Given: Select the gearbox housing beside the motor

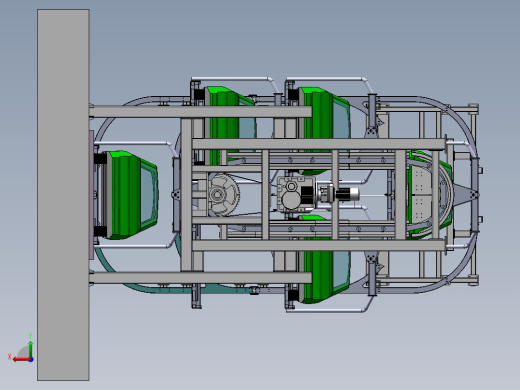Looking at the screenshot, I should point(295,194).
